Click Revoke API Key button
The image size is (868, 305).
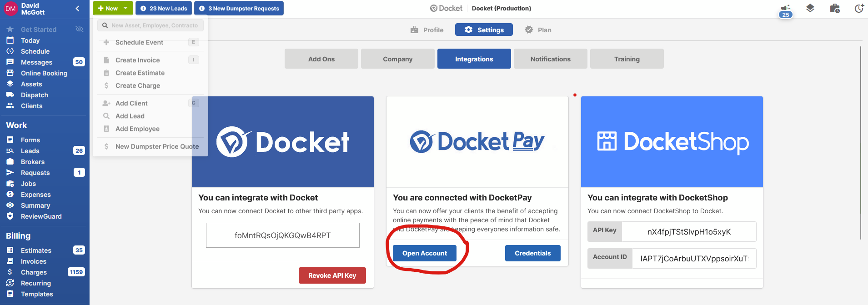point(332,275)
